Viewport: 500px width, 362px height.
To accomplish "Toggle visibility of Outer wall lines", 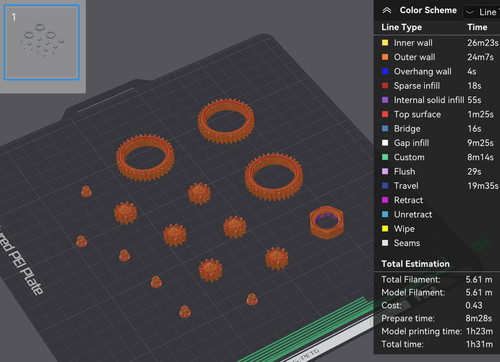I will [x=414, y=57].
